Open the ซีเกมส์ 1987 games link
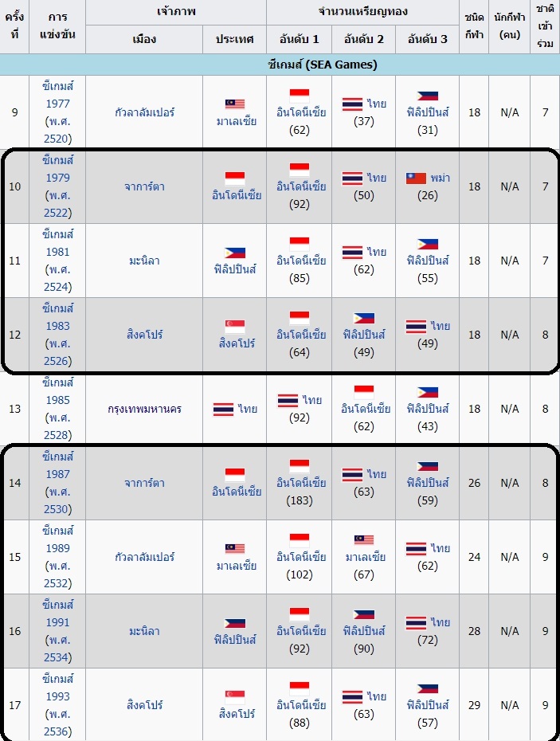The height and width of the screenshot is (741, 560). click(x=57, y=483)
